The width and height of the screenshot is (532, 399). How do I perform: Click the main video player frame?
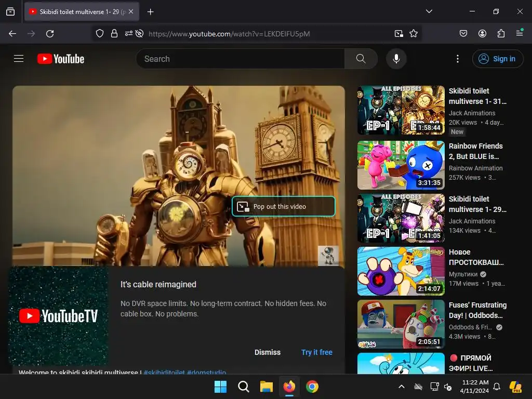pos(179,176)
